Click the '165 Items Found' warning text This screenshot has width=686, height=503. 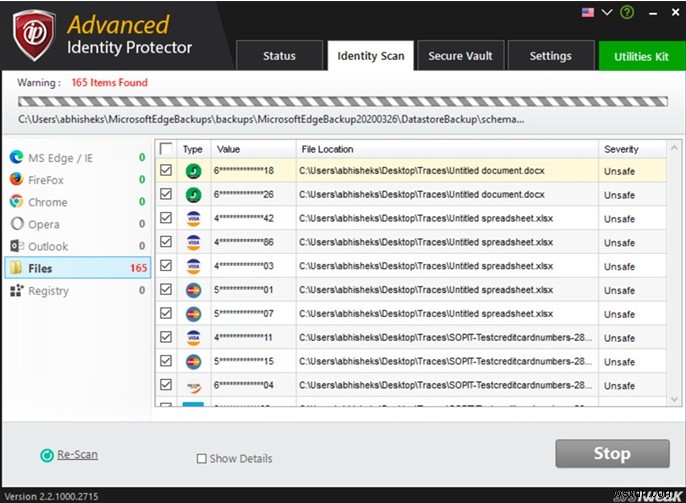tap(109, 82)
